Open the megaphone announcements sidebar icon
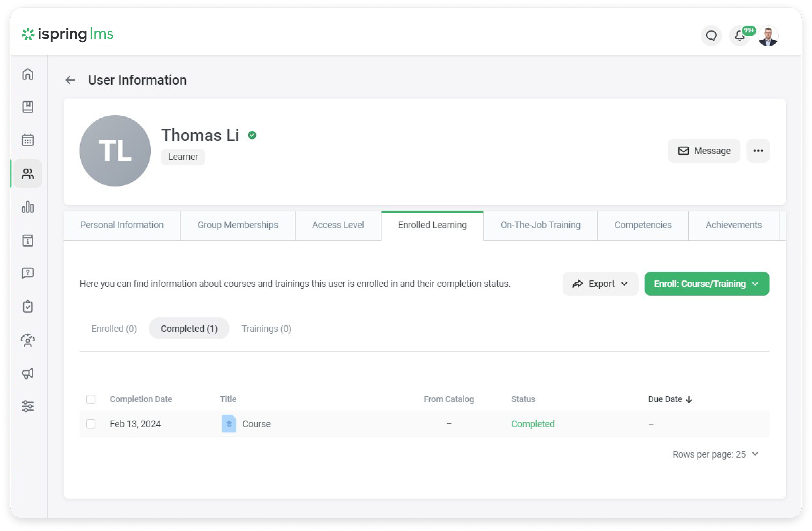This screenshot has width=812, height=531. point(28,373)
